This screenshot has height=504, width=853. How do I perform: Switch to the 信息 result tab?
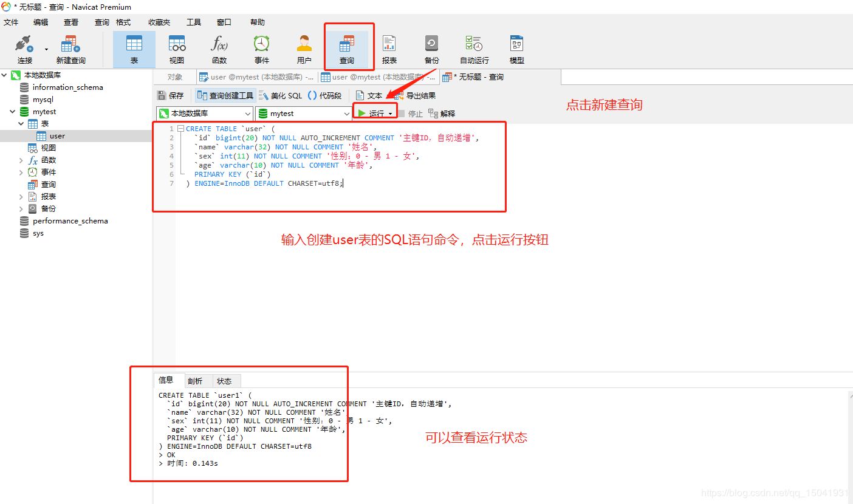166,380
